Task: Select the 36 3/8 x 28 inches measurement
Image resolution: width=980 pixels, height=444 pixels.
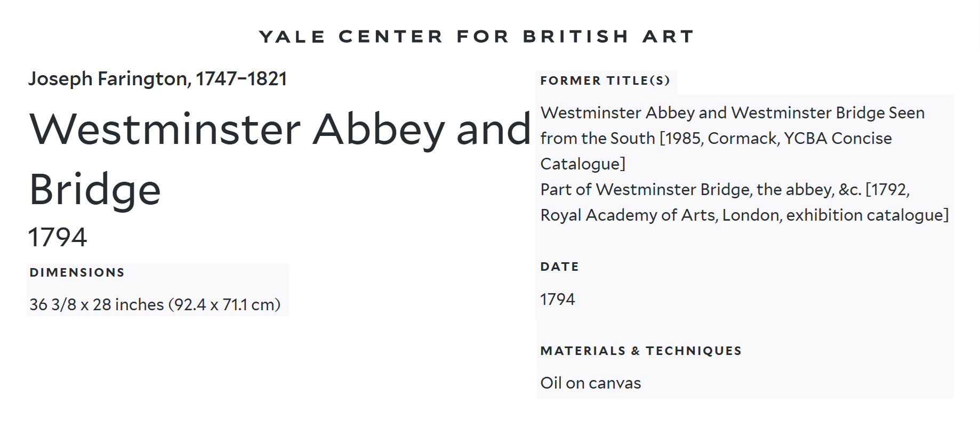Action: pyautogui.click(x=97, y=304)
